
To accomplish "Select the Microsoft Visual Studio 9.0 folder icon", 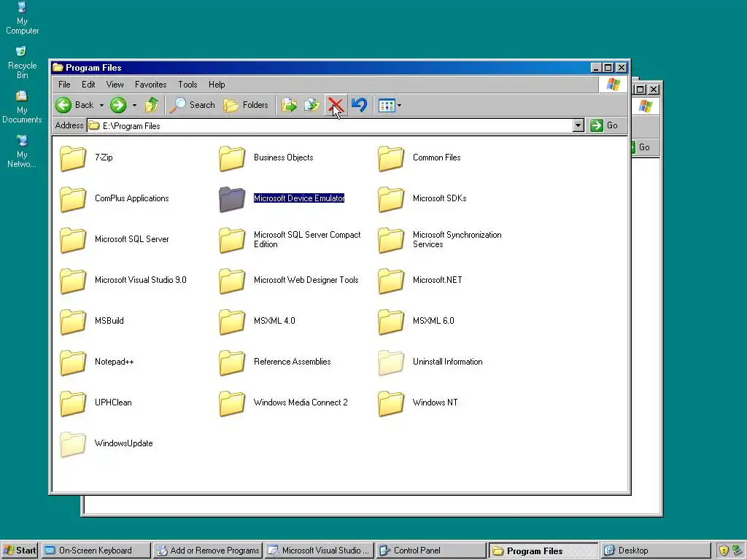I will (73, 281).
